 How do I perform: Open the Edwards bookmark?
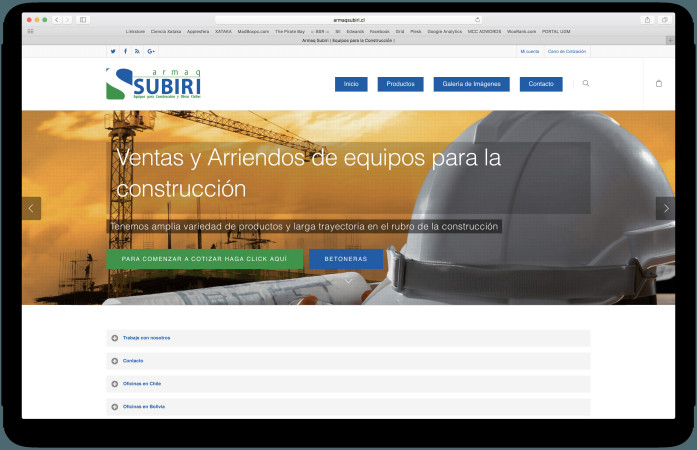pos(355,32)
